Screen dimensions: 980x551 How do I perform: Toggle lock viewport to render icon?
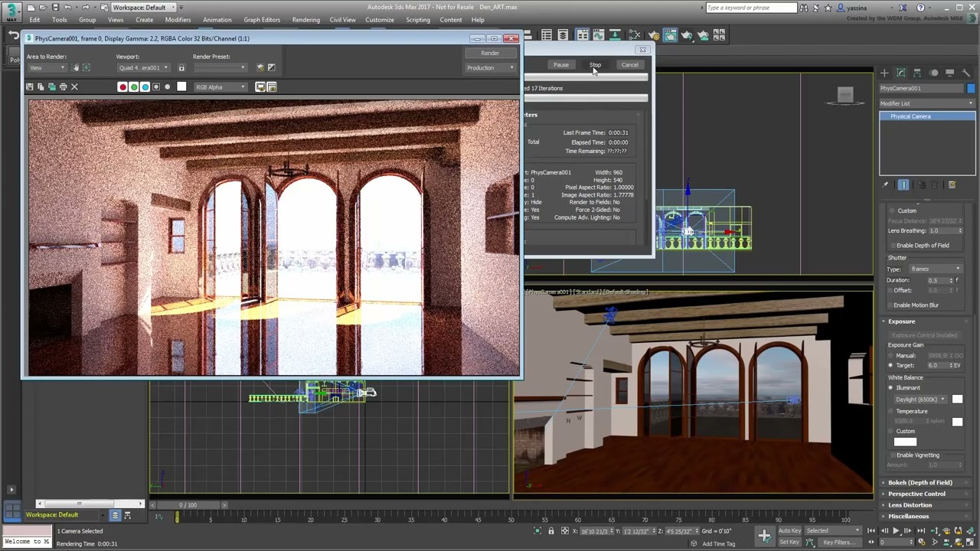coord(181,67)
